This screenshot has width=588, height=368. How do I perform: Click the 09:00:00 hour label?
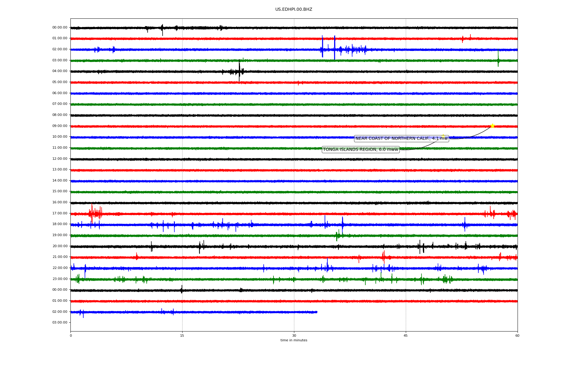pos(60,126)
